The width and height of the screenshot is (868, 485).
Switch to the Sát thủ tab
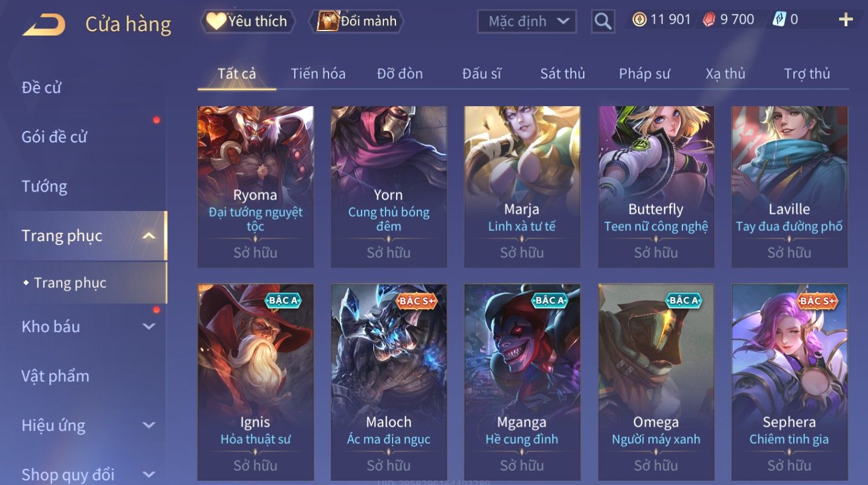click(563, 74)
